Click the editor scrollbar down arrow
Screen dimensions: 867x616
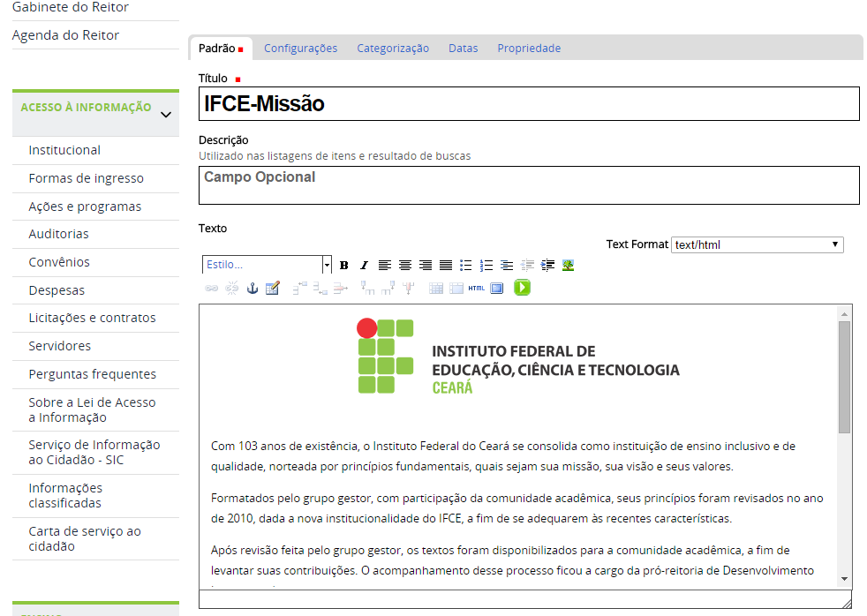coord(844,579)
